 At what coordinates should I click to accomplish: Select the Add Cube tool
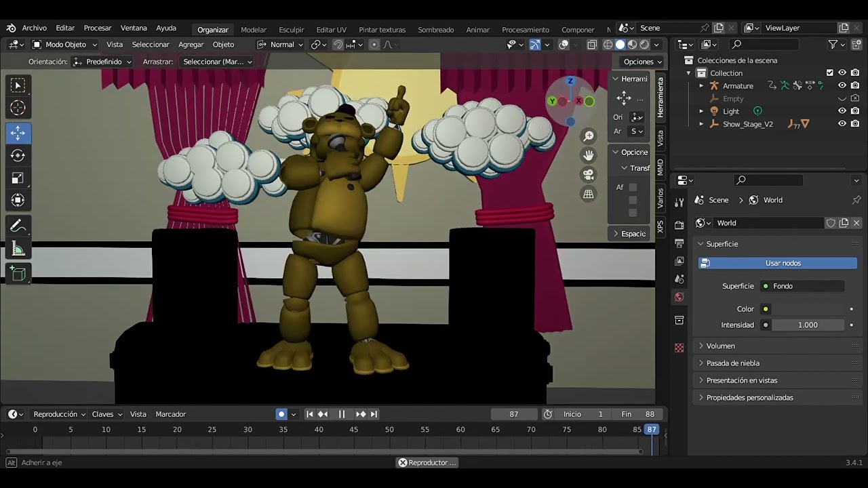click(18, 274)
